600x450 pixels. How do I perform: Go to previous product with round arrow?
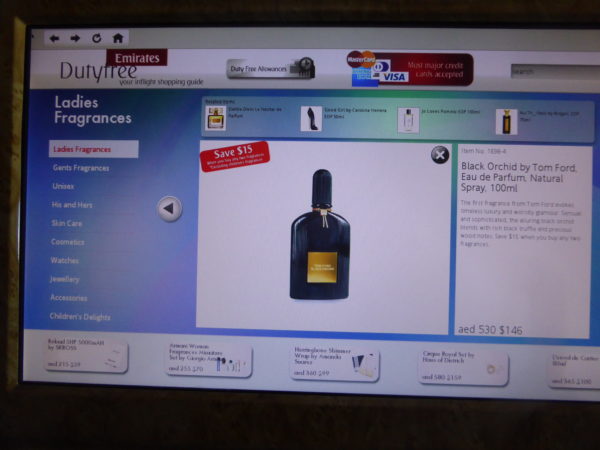(170, 209)
